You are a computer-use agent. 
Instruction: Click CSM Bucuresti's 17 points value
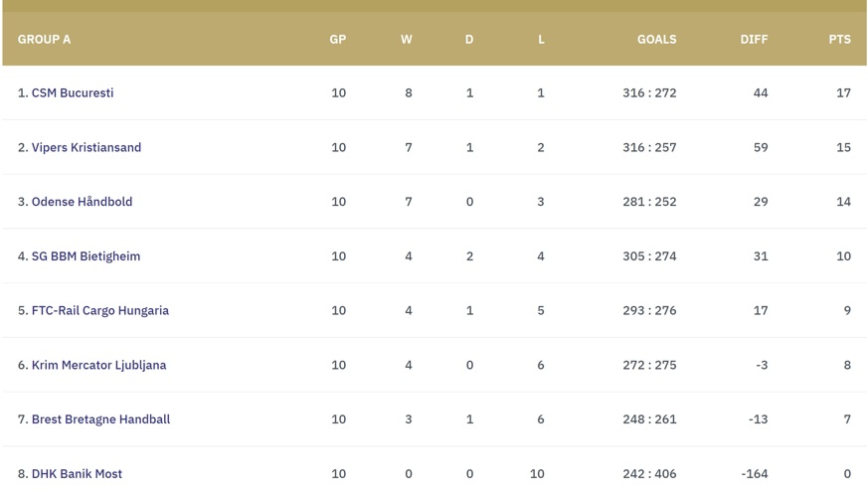[x=843, y=93]
